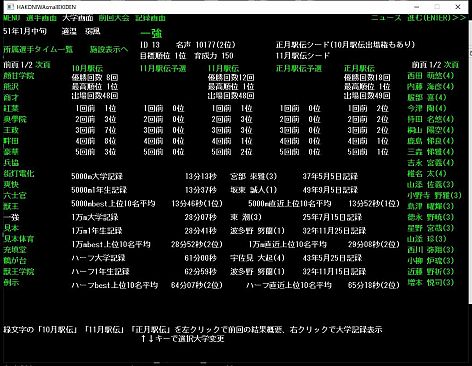Open 所属選手タイム一覧 list
Screen dimensions: 472x366
pyautogui.click(x=38, y=50)
